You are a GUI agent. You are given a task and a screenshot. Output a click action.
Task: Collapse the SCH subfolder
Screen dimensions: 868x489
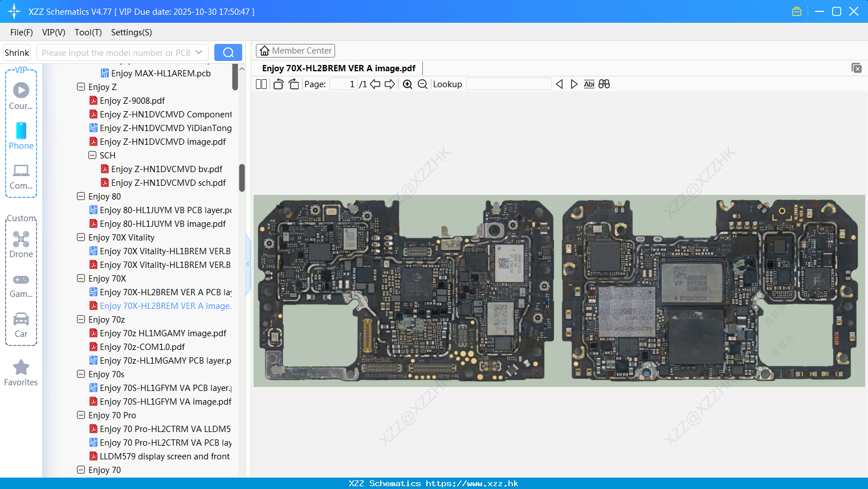tap(92, 155)
